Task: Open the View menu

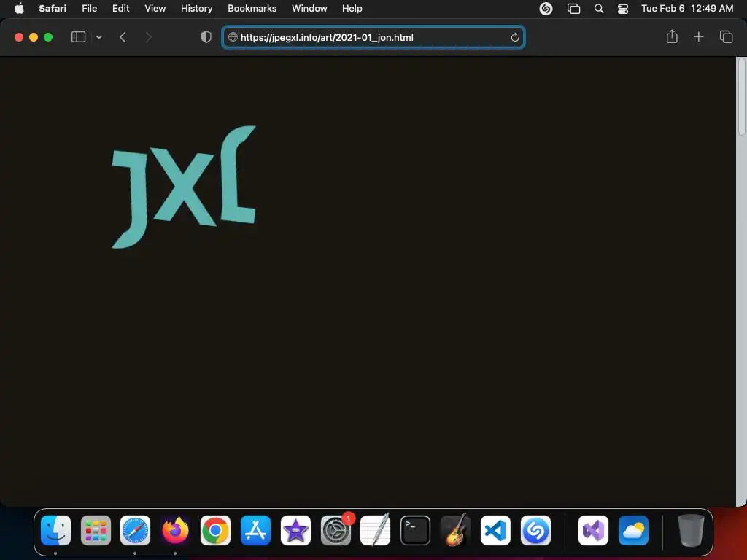Action: [155, 8]
